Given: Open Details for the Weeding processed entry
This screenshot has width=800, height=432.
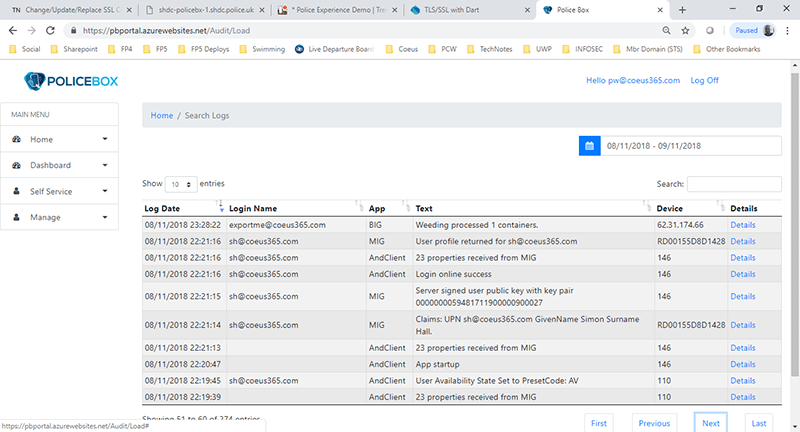Looking at the screenshot, I should [743, 225].
